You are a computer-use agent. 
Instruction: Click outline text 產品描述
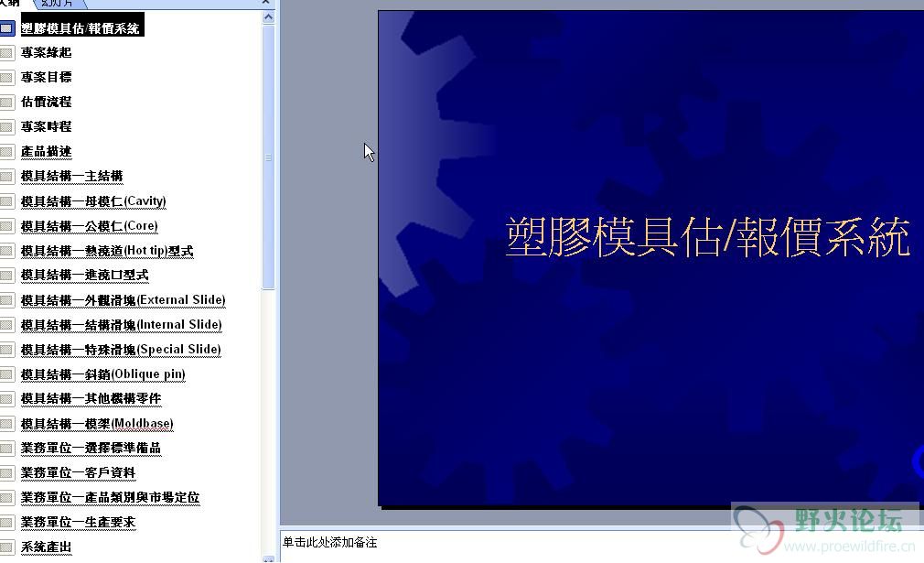coord(46,152)
